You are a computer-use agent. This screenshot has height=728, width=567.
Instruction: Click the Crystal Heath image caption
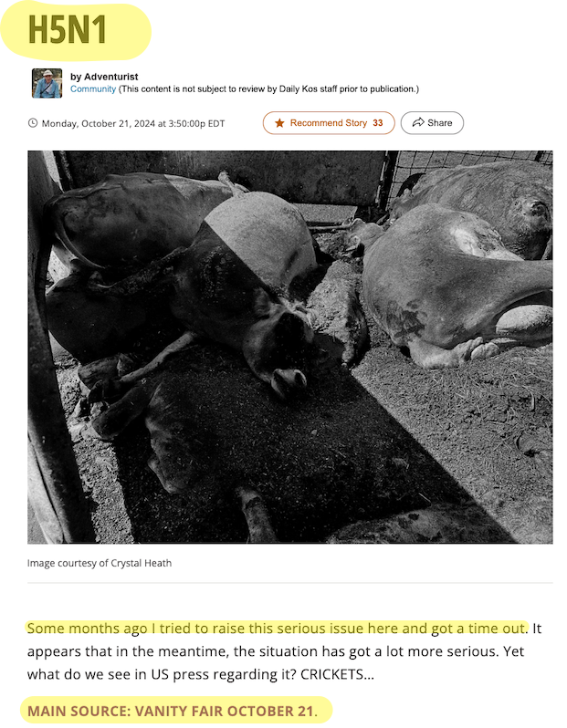pyautogui.click(x=100, y=563)
